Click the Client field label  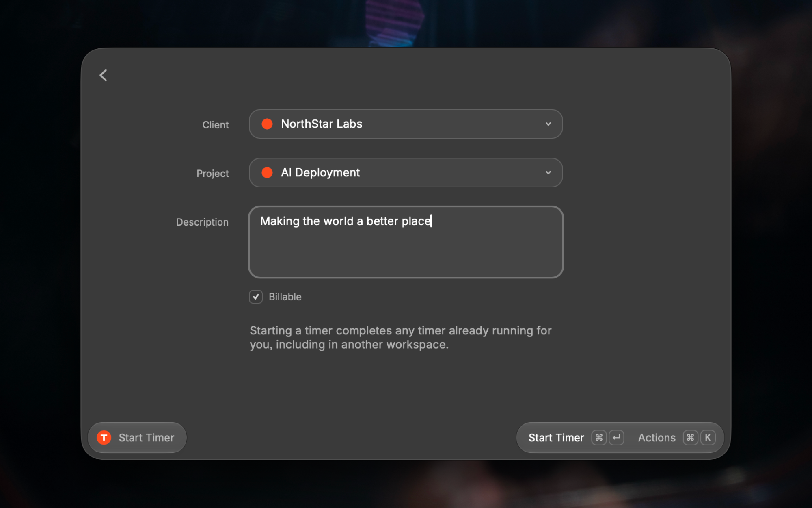(x=216, y=125)
